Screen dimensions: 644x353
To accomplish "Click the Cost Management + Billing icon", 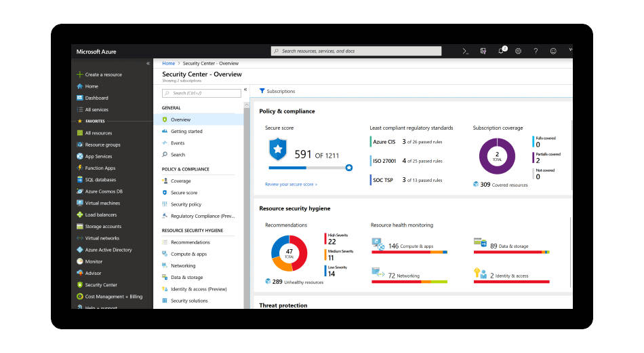I will [80, 296].
